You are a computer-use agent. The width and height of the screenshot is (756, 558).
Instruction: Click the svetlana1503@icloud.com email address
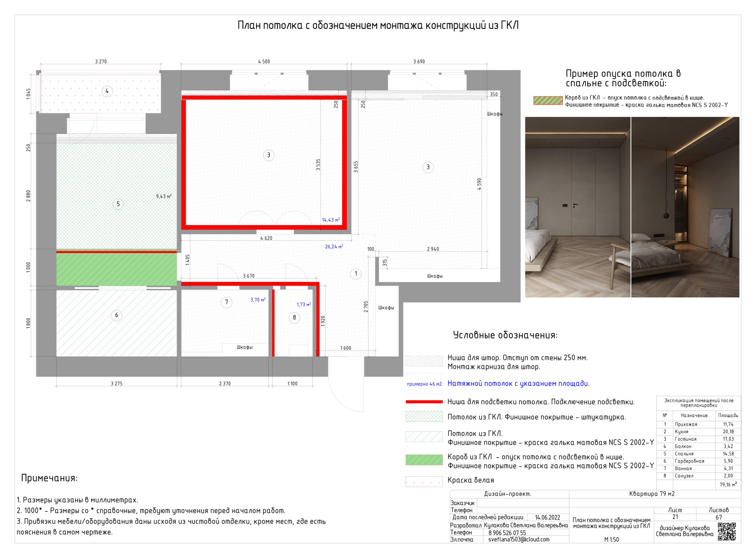tap(518, 540)
